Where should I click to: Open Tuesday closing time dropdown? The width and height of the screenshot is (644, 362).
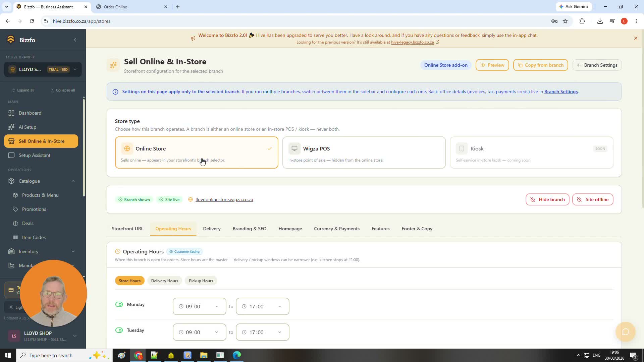263,332
